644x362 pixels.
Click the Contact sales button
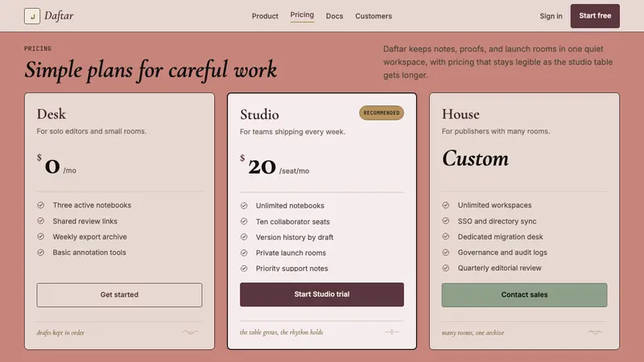[x=524, y=294]
